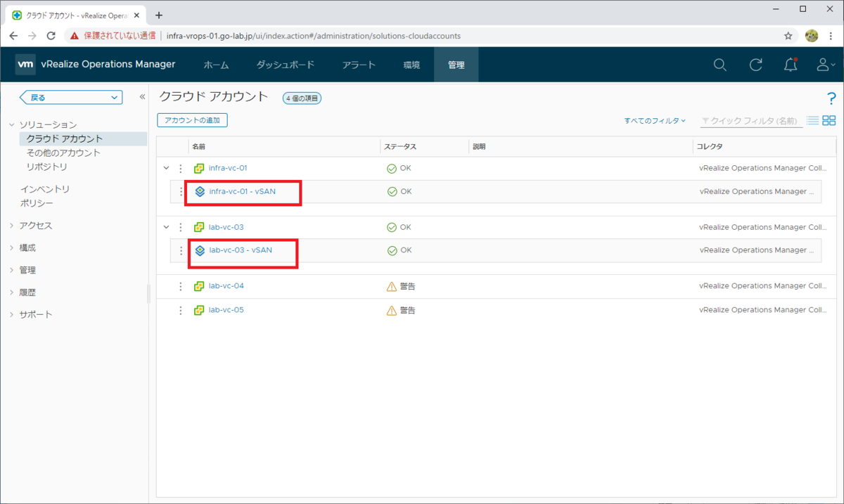Open notifications via the bell icon

[x=791, y=64]
